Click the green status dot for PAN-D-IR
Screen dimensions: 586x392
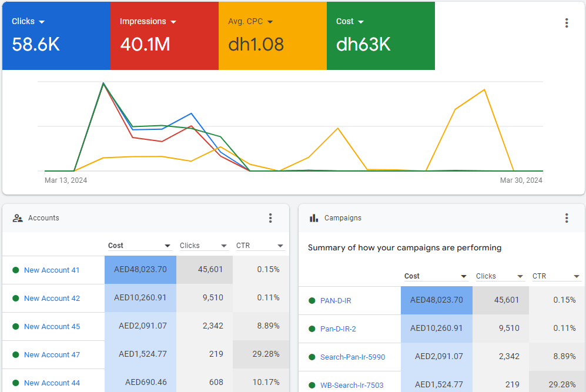(x=312, y=301)
